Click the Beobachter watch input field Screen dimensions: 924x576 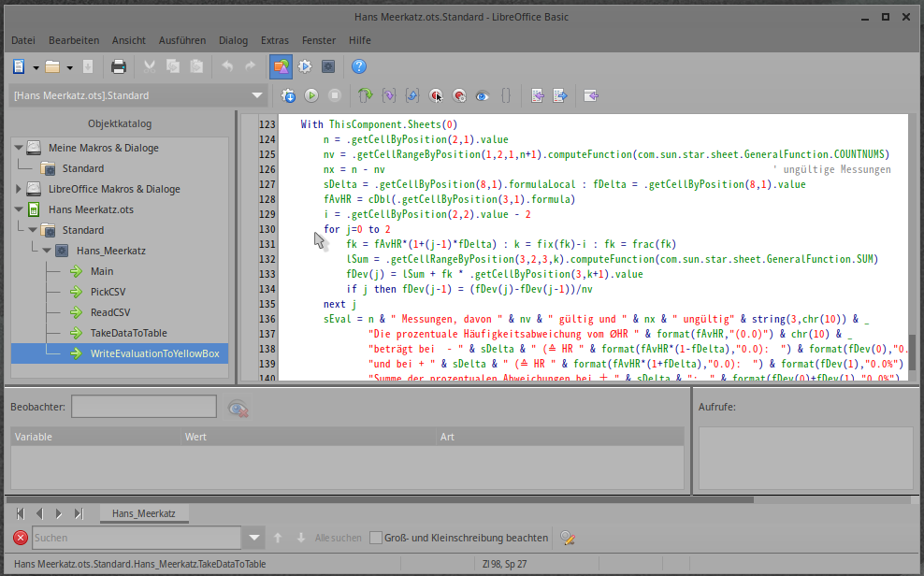tap(144, 407)
